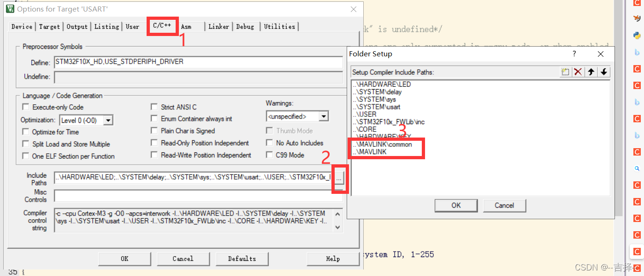Open the Optimization level dropdown
Image resolution: width=644 pixels, height=276 pixels.
pos(108,120)
